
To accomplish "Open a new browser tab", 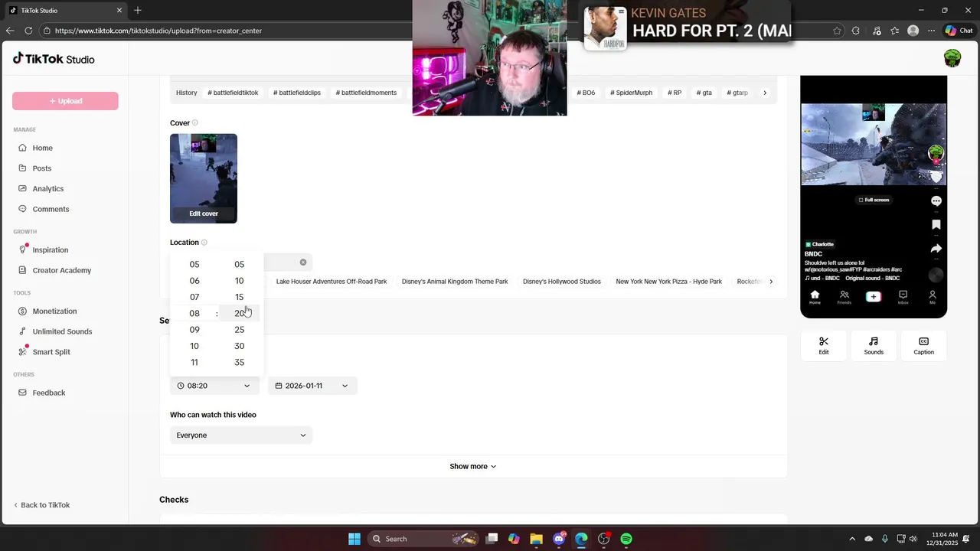I will pyautogui.click(x=138, y=10).
